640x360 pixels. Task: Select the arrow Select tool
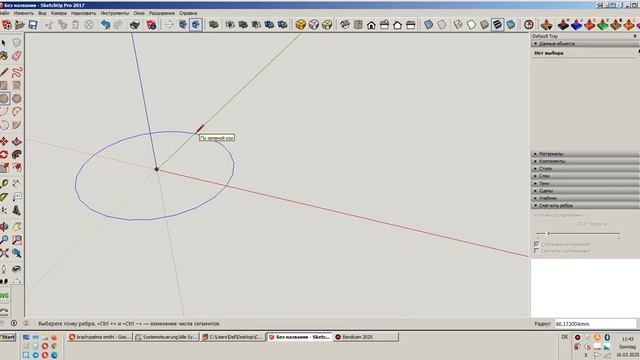(4, 42)
